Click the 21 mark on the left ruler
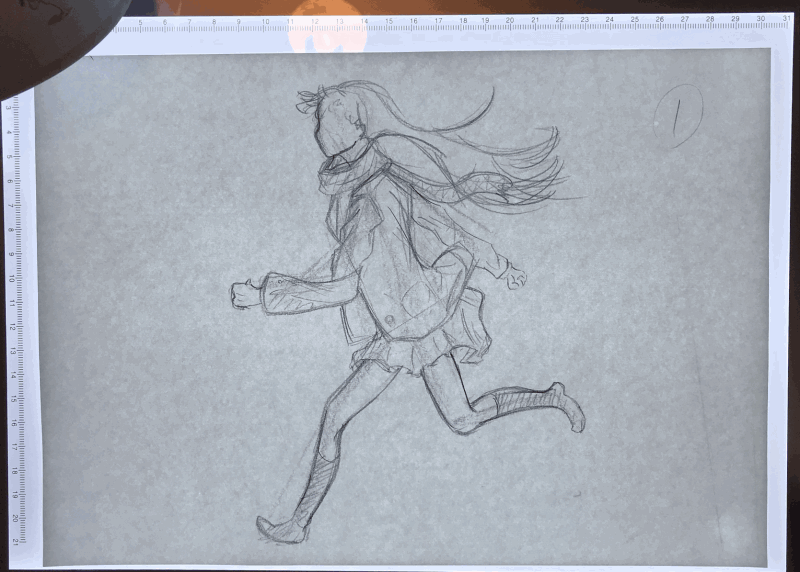The height and width of the screenshot is (572, 800). (x=16, y=541)
